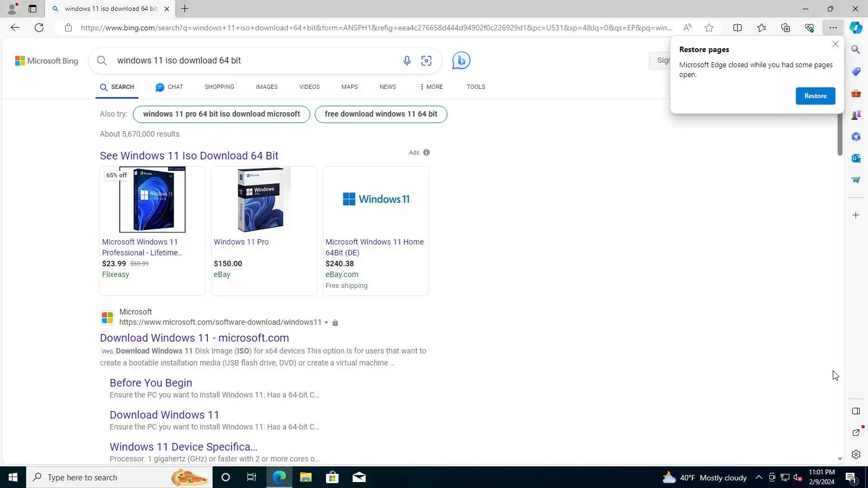Open Ads information icon

click(426, 152)
